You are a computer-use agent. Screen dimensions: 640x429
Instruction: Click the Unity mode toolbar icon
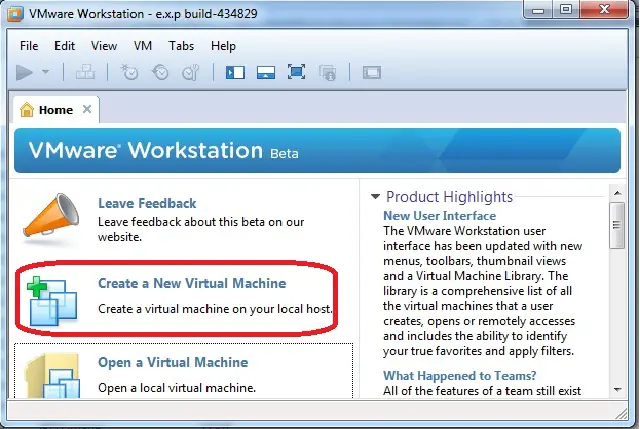[x=327, y=73]
